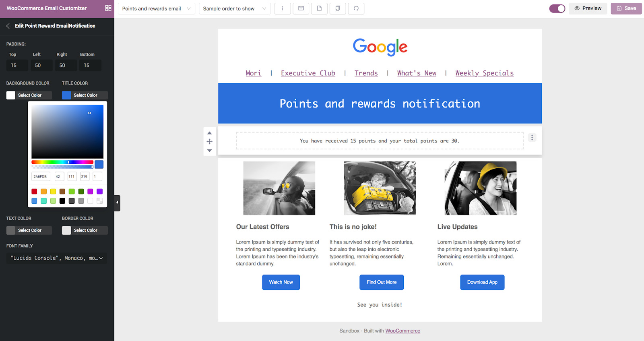Screen dimensions: 644x341
Task: Click the Watch Now button
Action: point(281,282)
